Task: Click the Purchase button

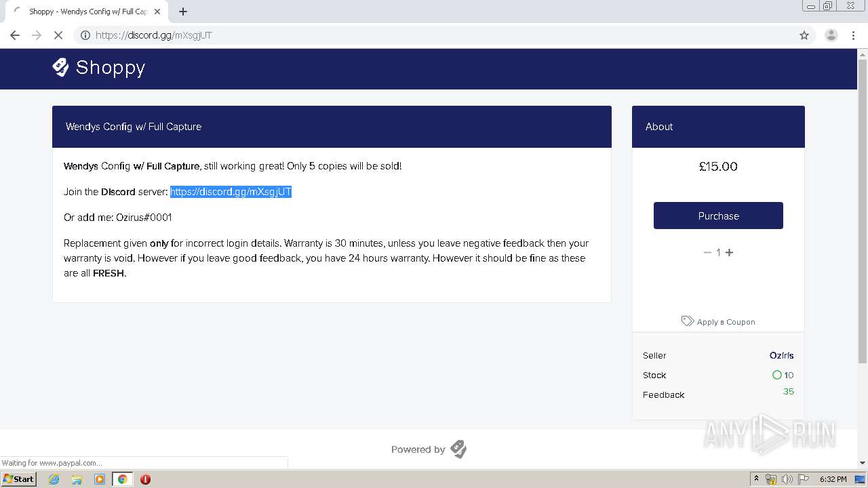Action: (x=718, y=216)
